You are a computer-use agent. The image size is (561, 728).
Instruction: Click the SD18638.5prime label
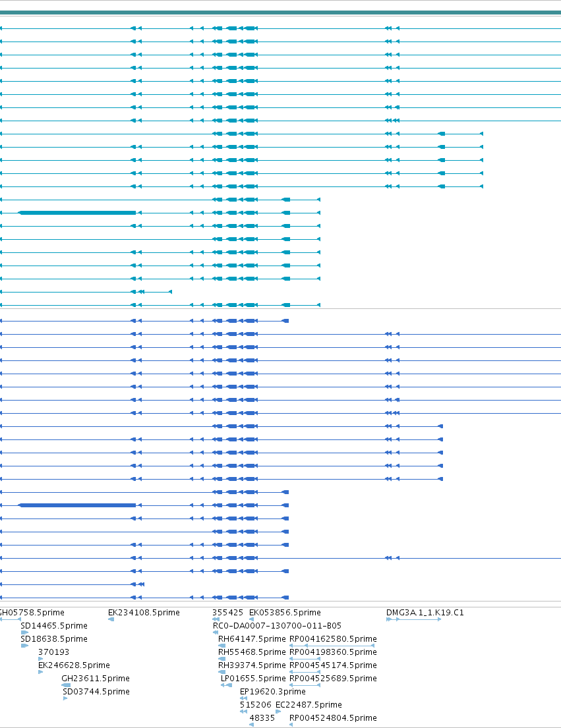(54, 639)
